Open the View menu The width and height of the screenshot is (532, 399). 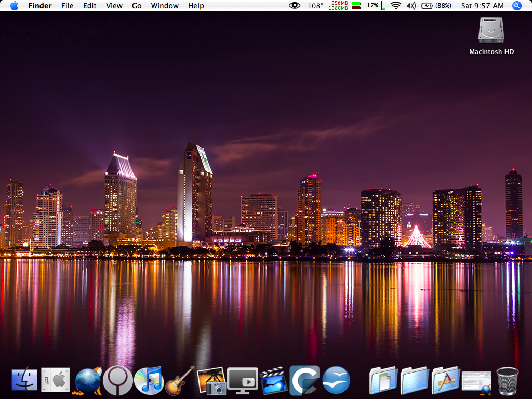tap(114, 6)
